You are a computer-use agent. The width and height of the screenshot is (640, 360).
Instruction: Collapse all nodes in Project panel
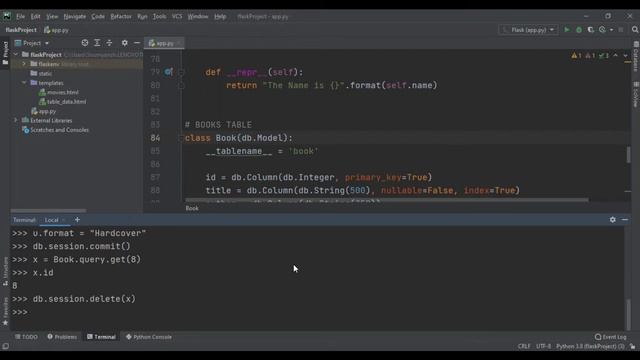[109, 43]
